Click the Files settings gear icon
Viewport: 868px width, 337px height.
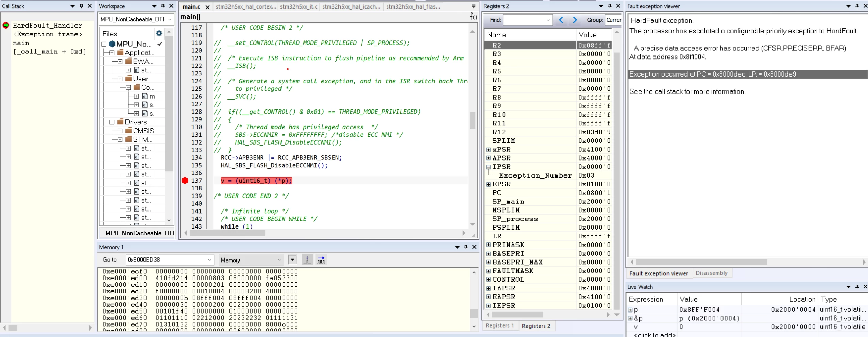159,33
